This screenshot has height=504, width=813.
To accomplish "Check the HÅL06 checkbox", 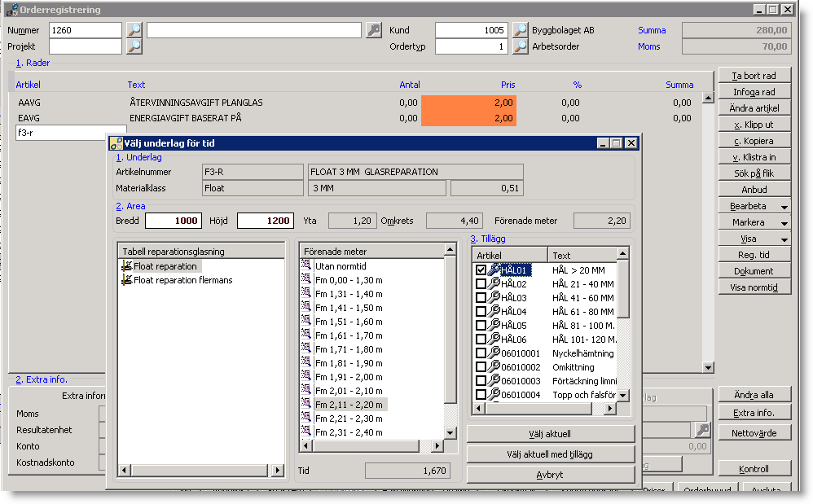I will pyautogui.click(x=481, y=340).
